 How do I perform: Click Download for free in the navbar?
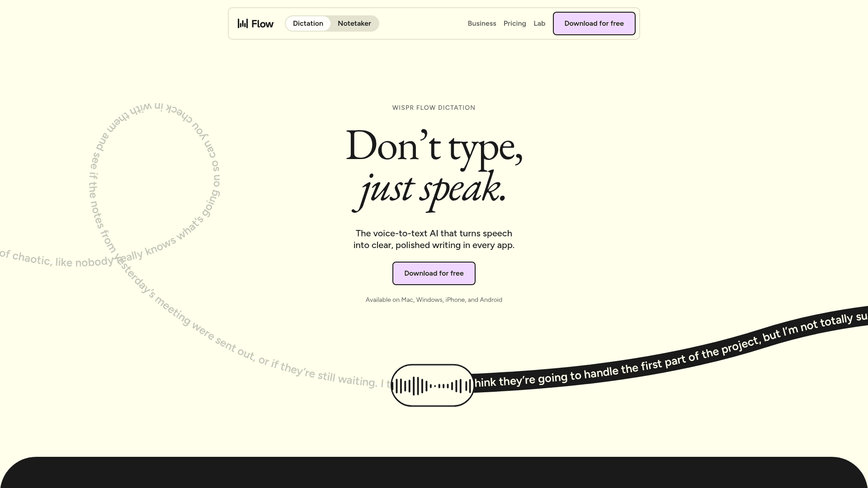click(x=594, y=23)
